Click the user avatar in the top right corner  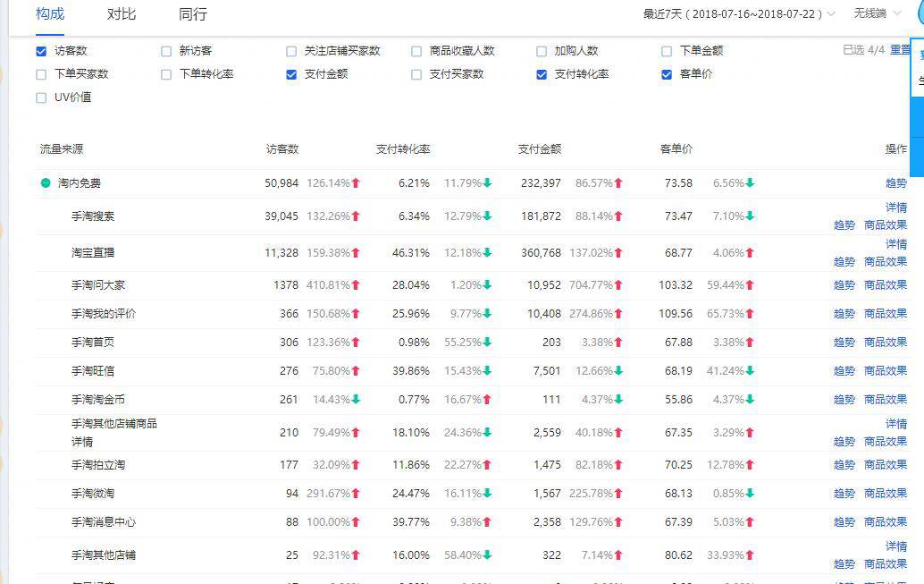tap(919, 14)
